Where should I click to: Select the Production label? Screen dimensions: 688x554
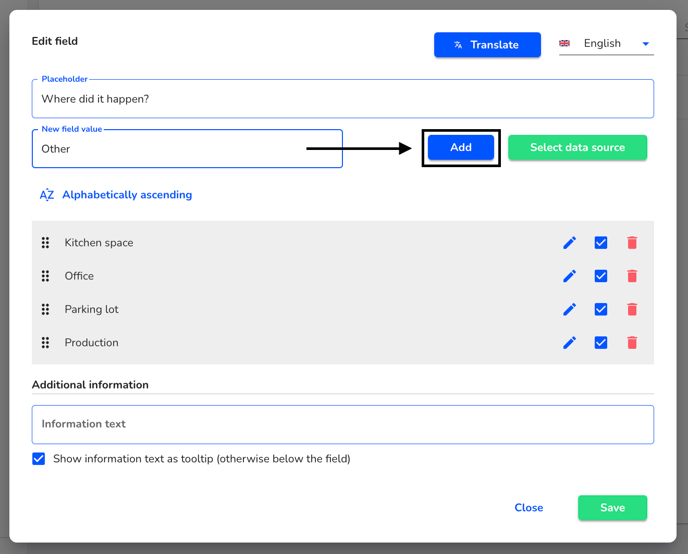(91, 343)
